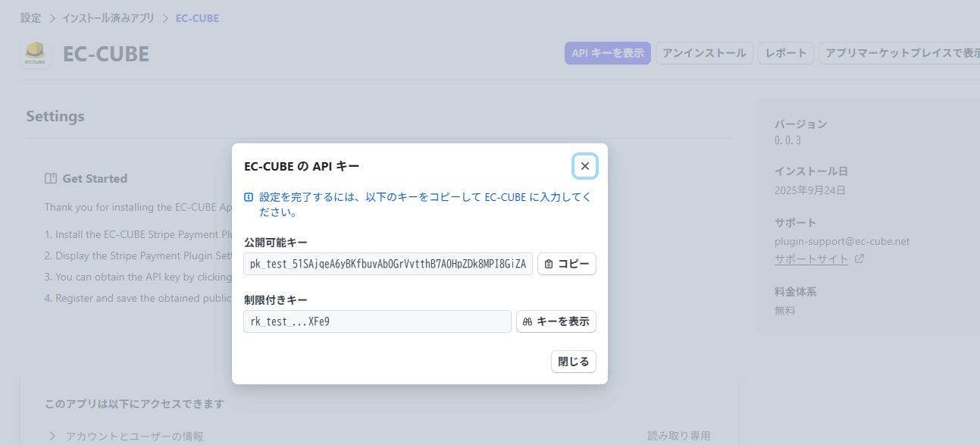The height and width of the screenshot is (445, 980).
Task: Select the restricted key field rk_test_...XFe9
Action: click(377, 321)
